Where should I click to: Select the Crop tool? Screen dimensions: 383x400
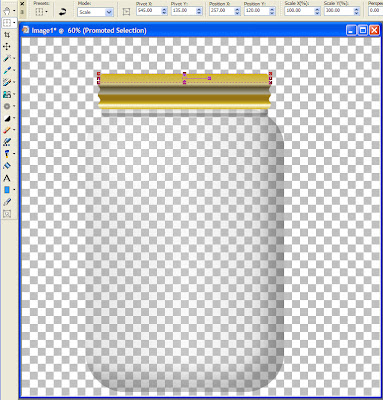(7, 35)
